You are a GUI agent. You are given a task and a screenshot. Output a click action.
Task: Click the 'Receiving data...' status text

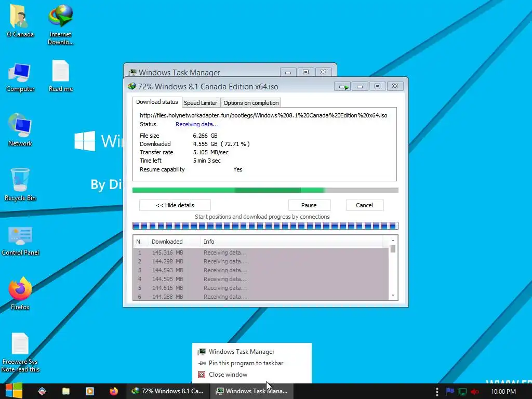(x=197, y=124)
